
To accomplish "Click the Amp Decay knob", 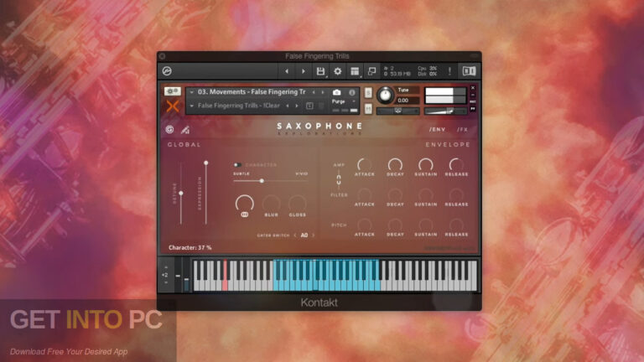I will [x=395, y=164].
